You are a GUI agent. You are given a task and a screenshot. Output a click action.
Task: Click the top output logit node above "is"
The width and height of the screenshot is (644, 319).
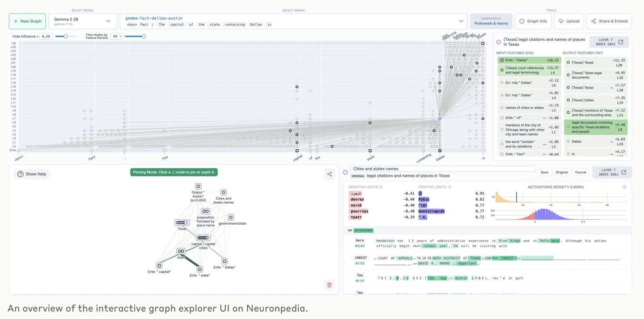pyautogui.click(x=483, y=43)
